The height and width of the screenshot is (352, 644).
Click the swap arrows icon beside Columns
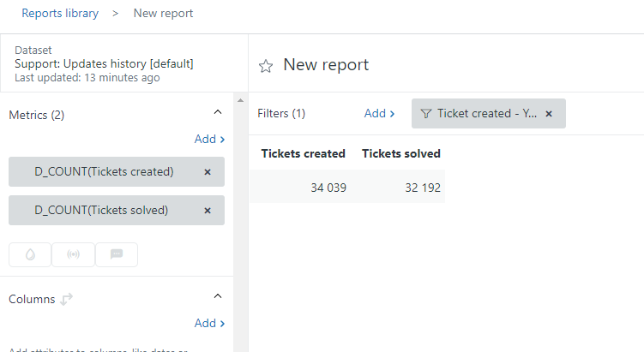66,299
